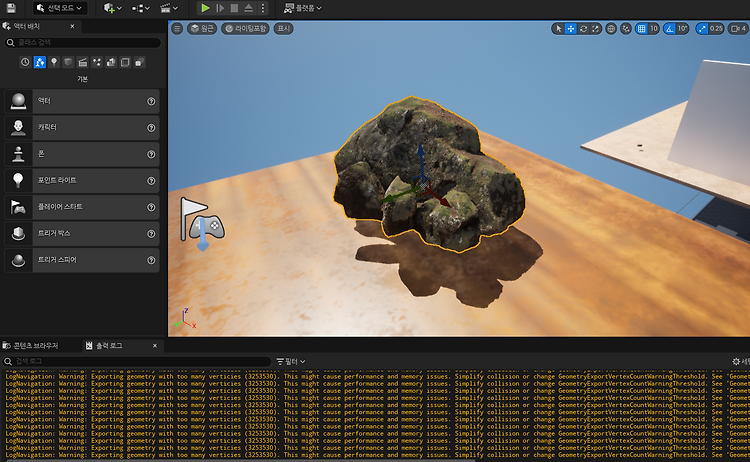
Task: Switch to the 콘텐츠 브라우저 tab
Action: click(x=31, y=345)
